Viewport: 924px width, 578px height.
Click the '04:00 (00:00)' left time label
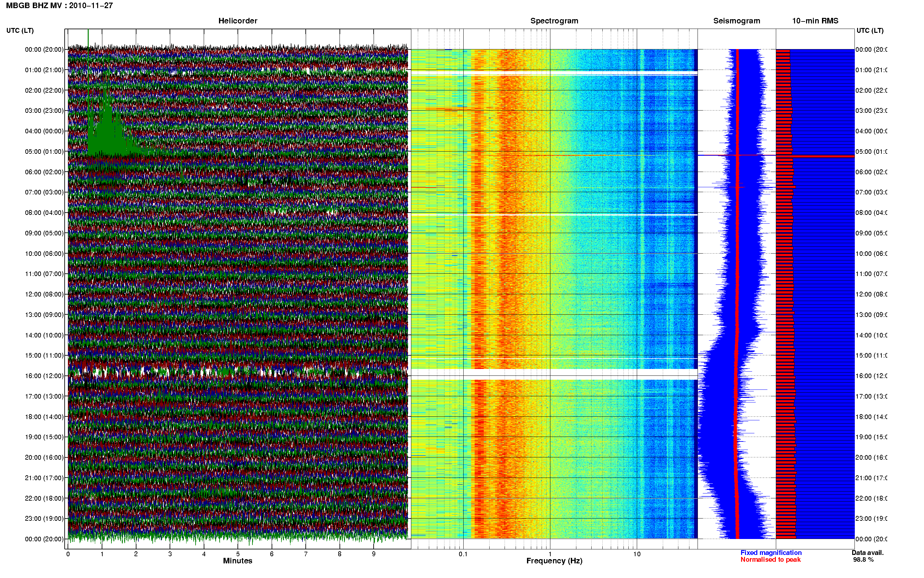[x=44, y=131]
